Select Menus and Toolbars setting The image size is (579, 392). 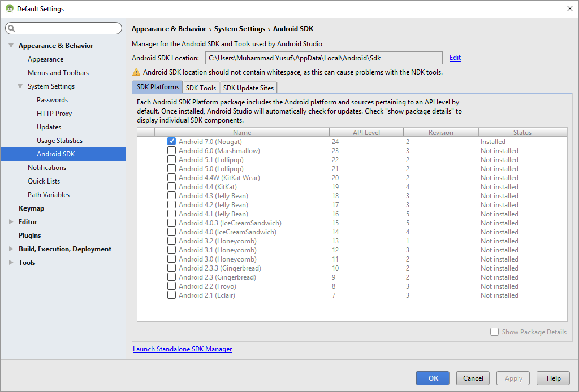click(x=58, y=73)
